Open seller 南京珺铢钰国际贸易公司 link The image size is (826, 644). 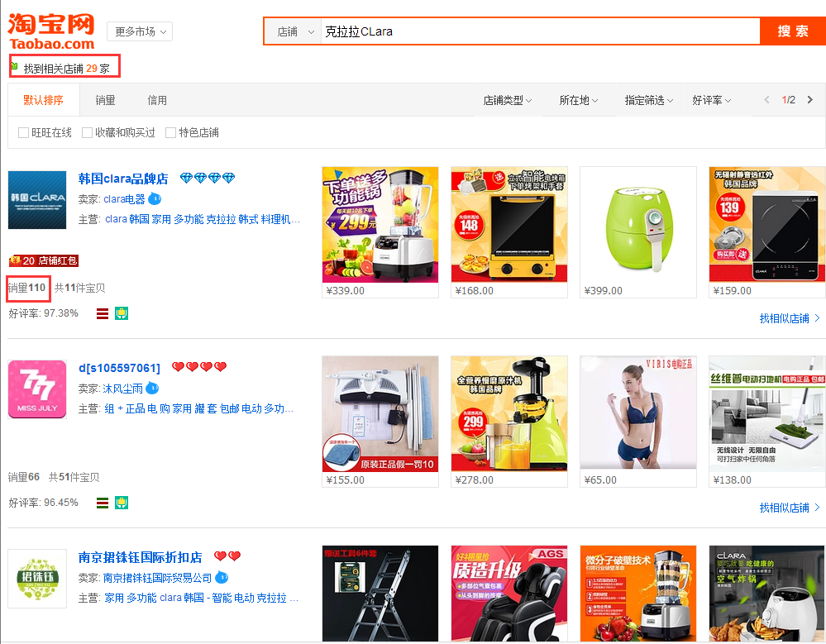click(157, 578)
